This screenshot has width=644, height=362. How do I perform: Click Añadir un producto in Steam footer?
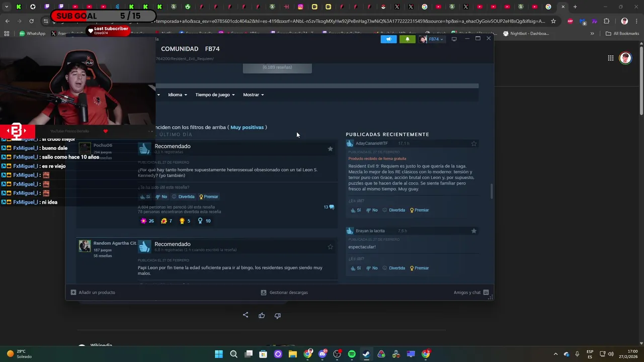pos(93,292)
